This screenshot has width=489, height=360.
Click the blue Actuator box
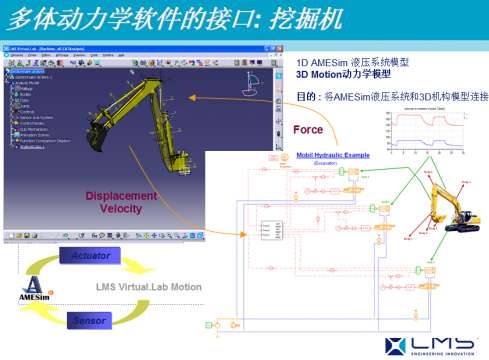[90, 256]
